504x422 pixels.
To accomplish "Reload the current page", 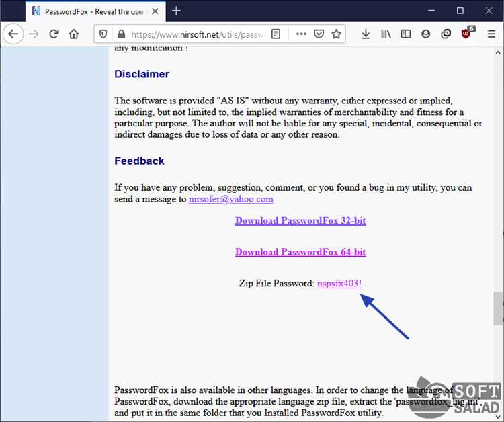I will point(54,34).
